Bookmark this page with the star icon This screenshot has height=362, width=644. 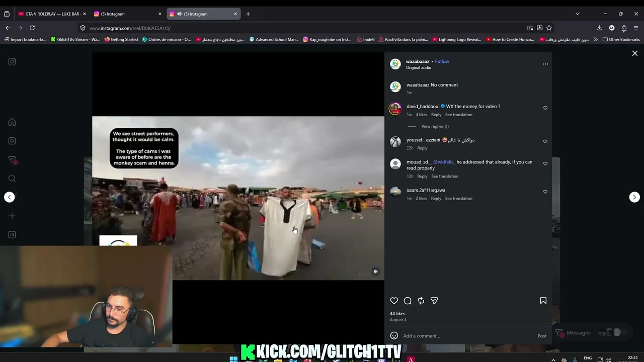[x=549, y=28]
